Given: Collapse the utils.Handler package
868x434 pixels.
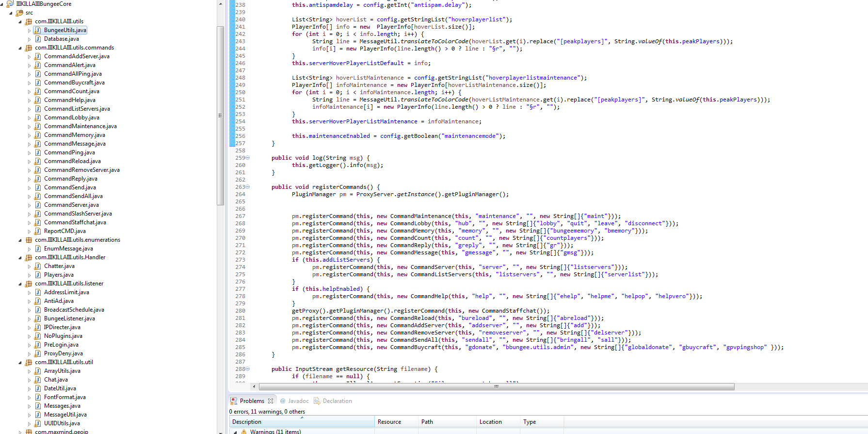Looking at the screenshot, I should (20, 258).
